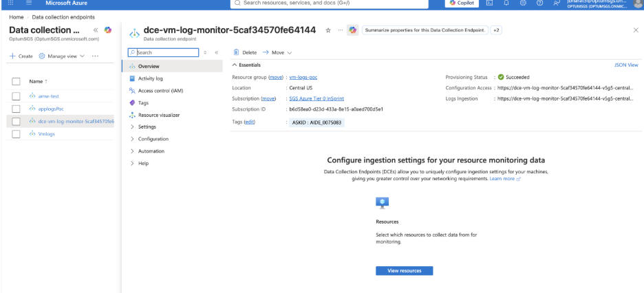Open portal settings gear in header
Screen dimensions: 644x293
[x=523, y=3]
